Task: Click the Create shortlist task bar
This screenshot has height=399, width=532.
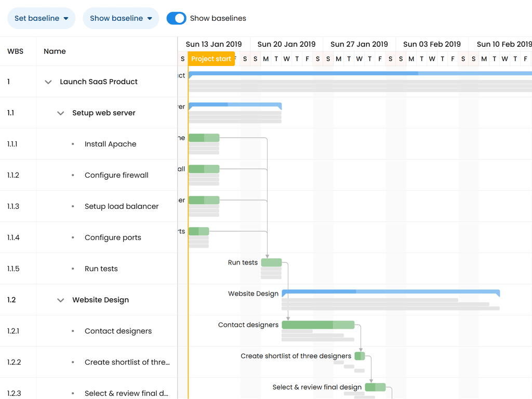Action: point(360,356)
